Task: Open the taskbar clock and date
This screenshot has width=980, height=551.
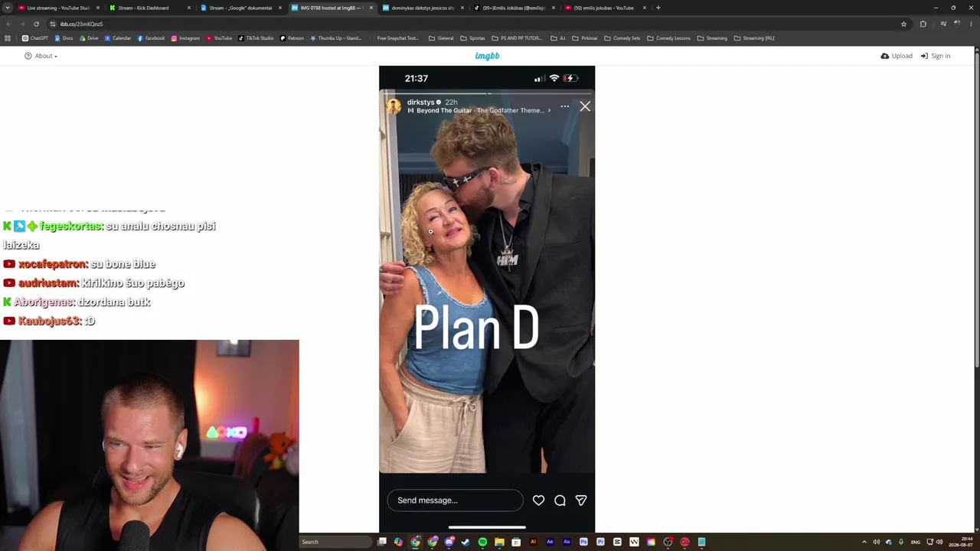Action: [x=961, y=542]
